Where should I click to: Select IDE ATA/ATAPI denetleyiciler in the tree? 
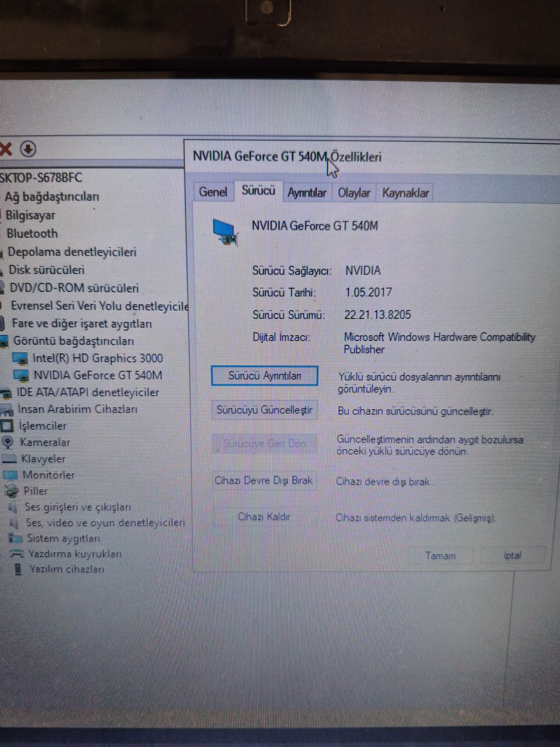[88, 393]
